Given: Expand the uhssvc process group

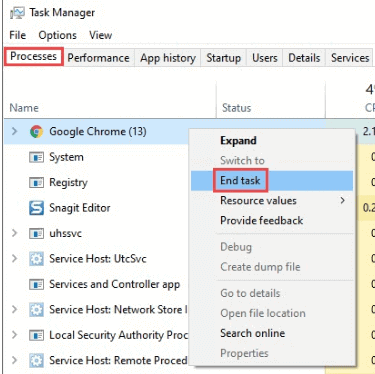Looking at the screenshot, I should tap(14, 233).
